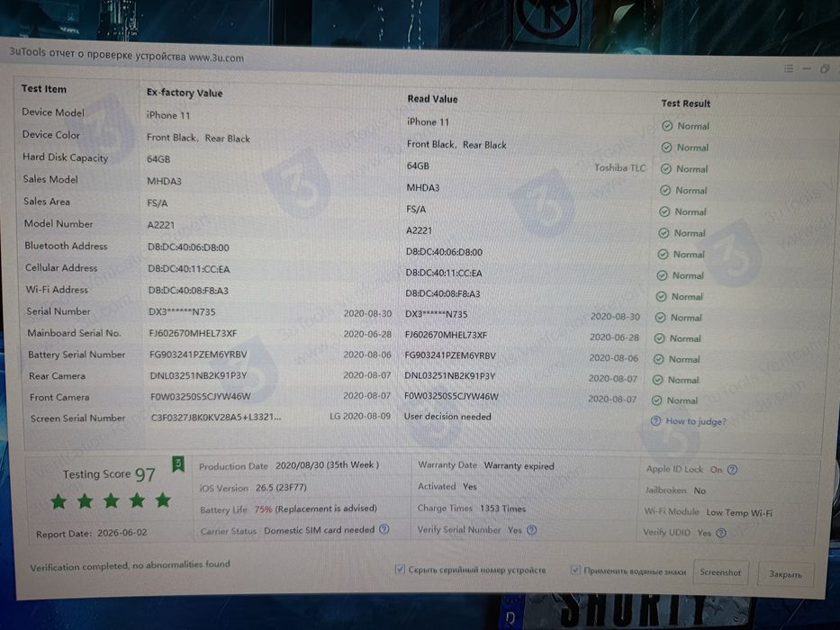Click 'Verification completed, no abnormalities found' status message

pos(131,566)
